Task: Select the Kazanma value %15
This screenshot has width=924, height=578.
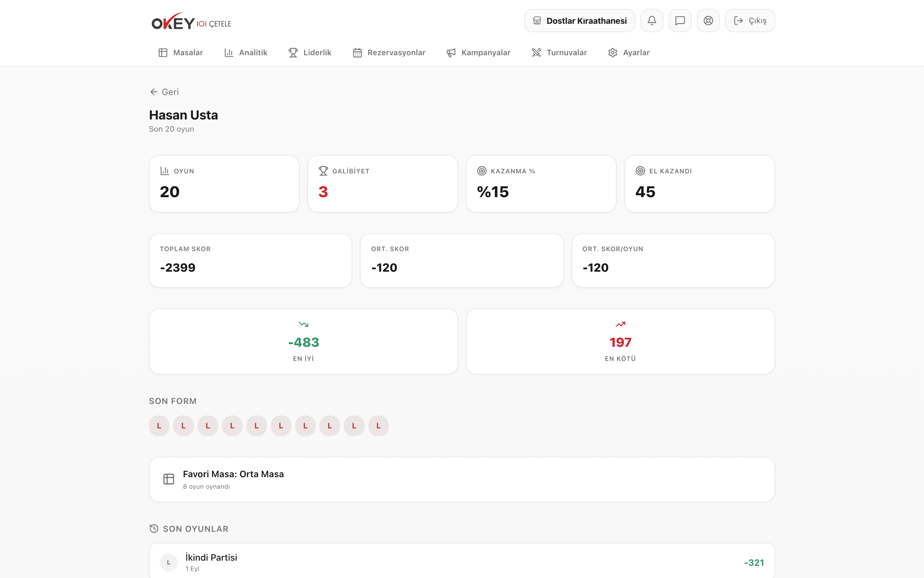Action: pos(493,192)
